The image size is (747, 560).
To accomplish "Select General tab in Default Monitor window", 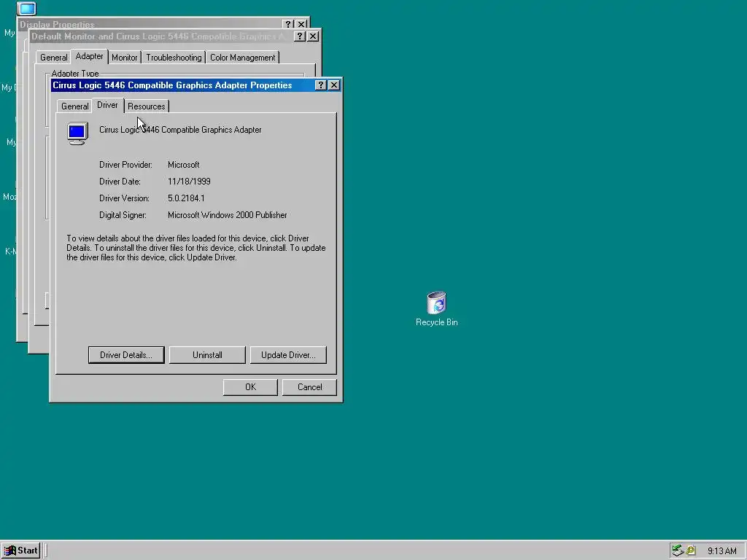I will 53,58.
